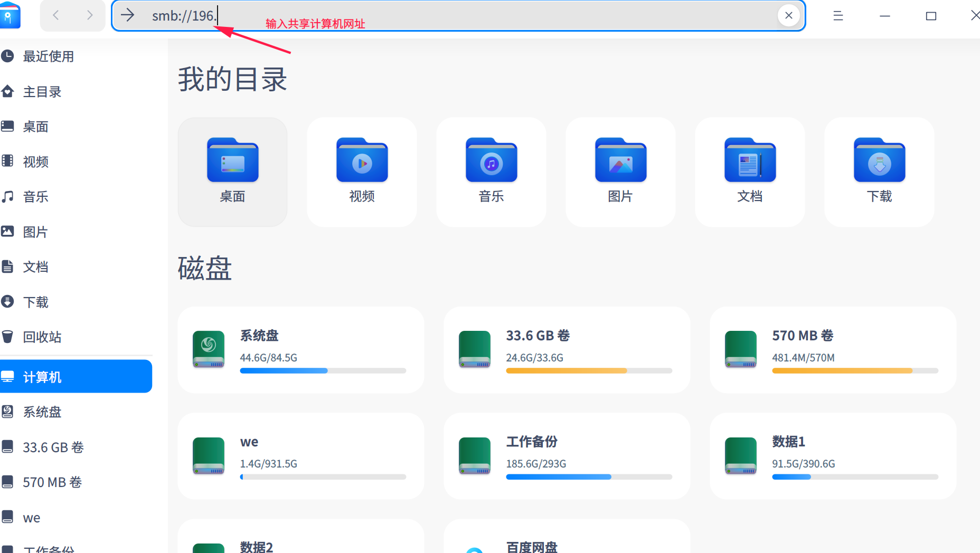Open 最近使用 in the sidebar
Viewport: 980px width, 553px height.
pyautogui.click(x=48, y=56)
